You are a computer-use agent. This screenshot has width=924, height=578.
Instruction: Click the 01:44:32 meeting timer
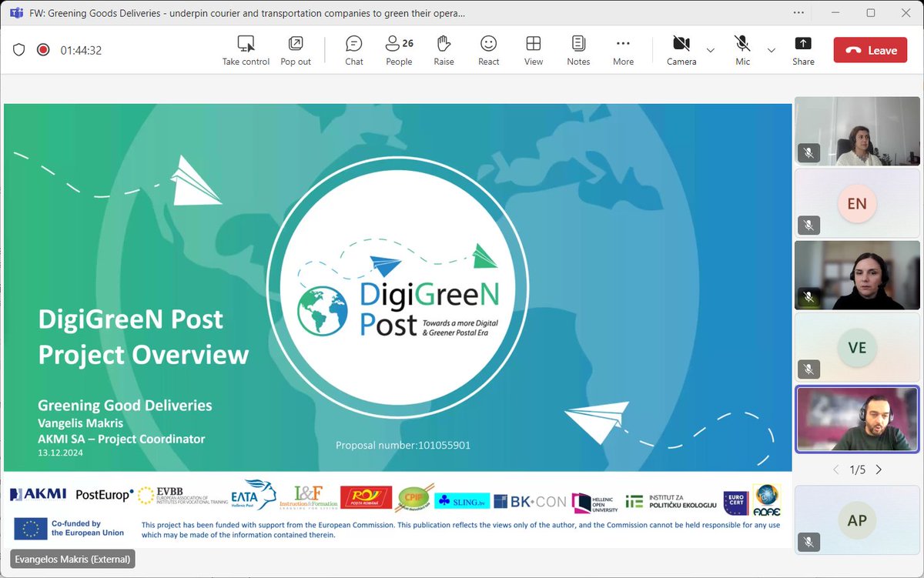coord(81,50)
